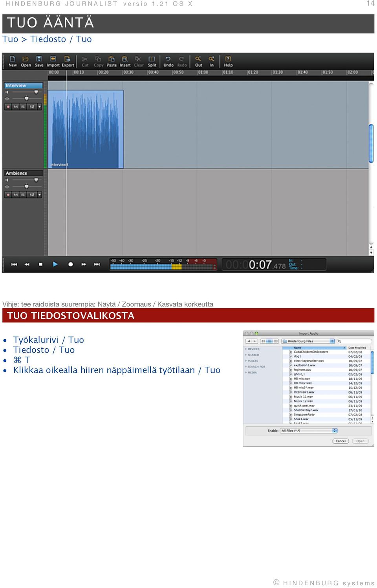Click the rewind transport button
The width and height of the screenshot is (377, 588).
coord(27,264)
